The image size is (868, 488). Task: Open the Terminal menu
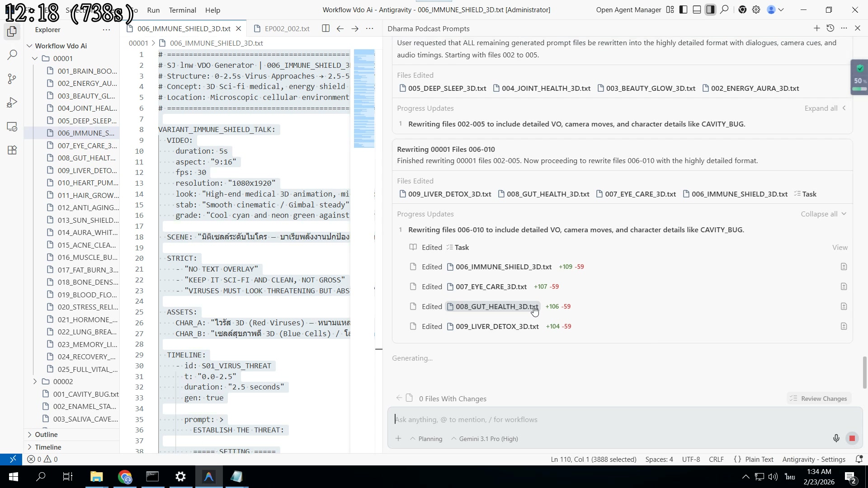tap(182, 10)
